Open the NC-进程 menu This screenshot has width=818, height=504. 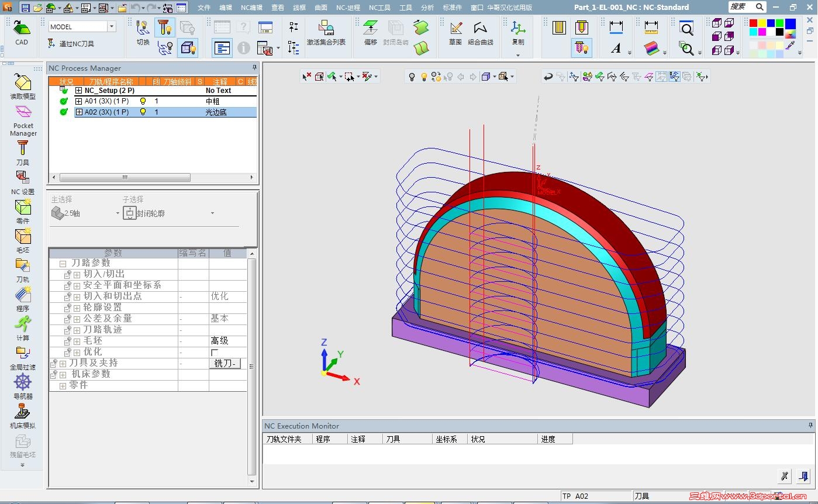click(348, 8)
